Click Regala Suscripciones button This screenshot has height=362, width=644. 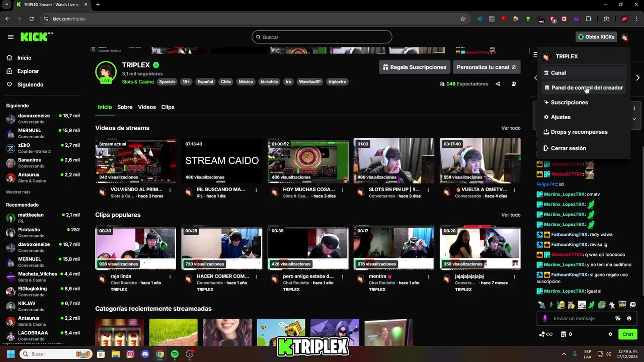tap(414, 67)
